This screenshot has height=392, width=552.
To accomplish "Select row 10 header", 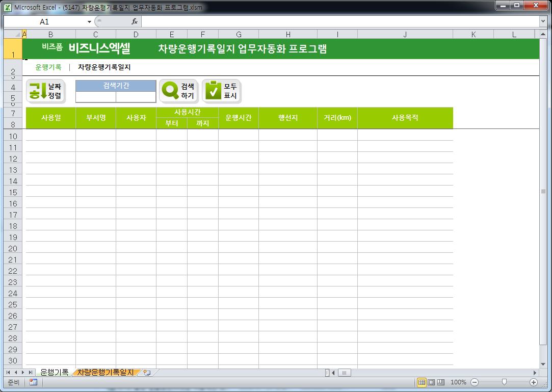I will [13, 136].
